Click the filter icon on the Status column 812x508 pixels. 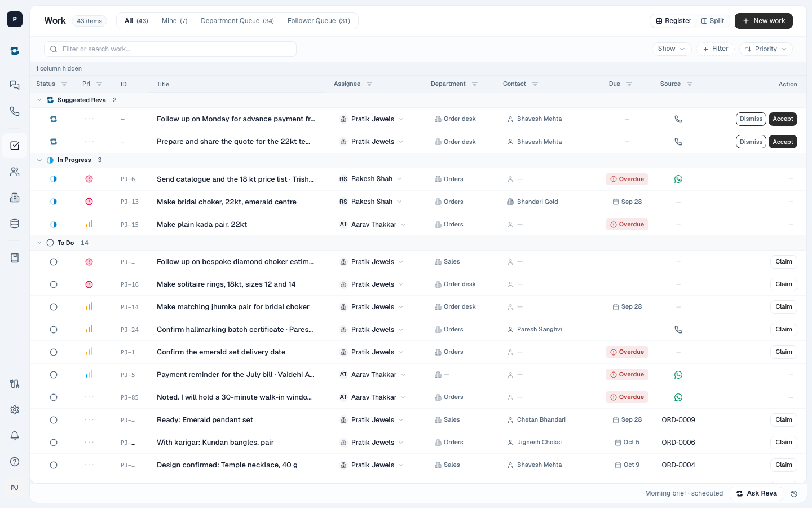pyautogui.click(x=64, y=84)
